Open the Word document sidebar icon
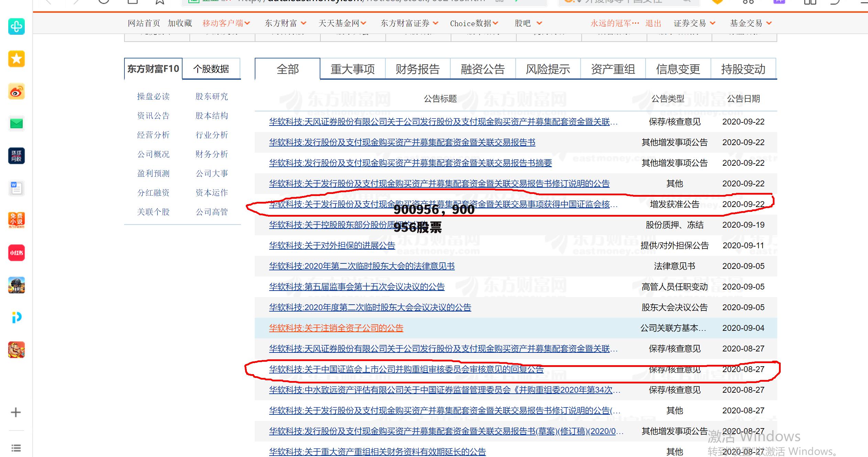 pos(17,188)
